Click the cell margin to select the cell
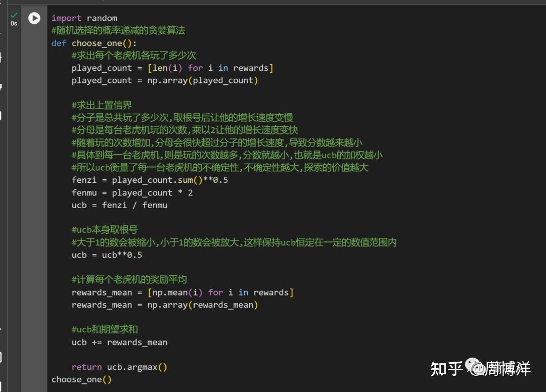 click(34, 202)
